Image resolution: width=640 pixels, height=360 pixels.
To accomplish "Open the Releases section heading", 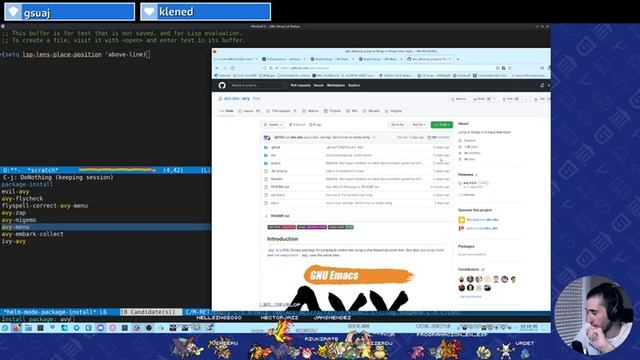I will (x=466, y=175).
